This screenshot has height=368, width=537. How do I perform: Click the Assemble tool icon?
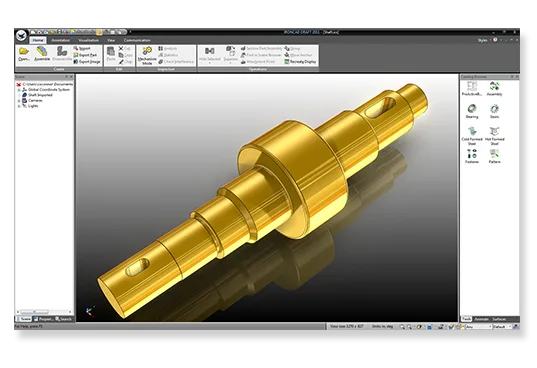tap(42, 51)
